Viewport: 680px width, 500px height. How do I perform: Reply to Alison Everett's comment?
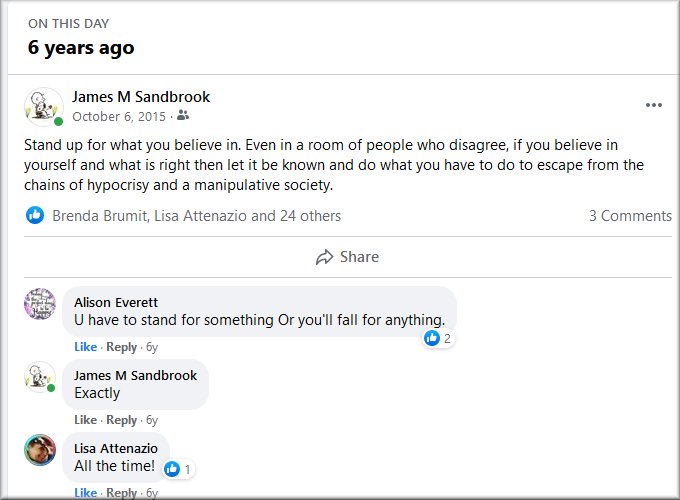tap(121, 347)
